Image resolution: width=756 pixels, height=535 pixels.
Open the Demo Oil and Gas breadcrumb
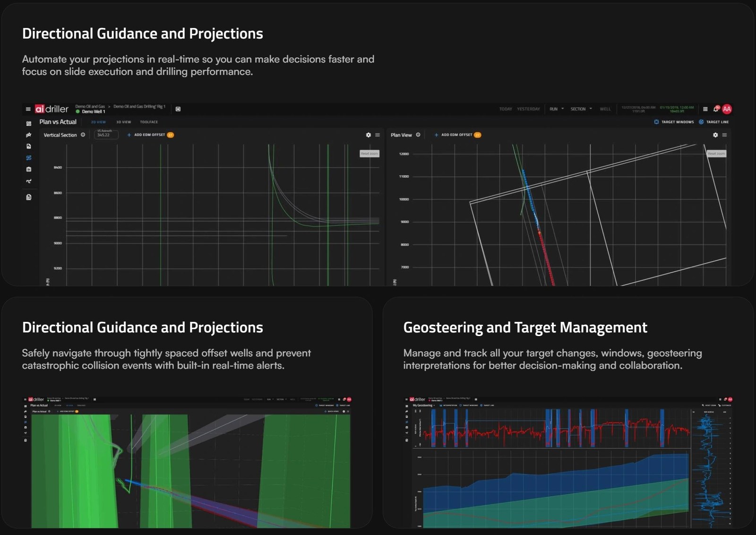(x=90, y=106)
